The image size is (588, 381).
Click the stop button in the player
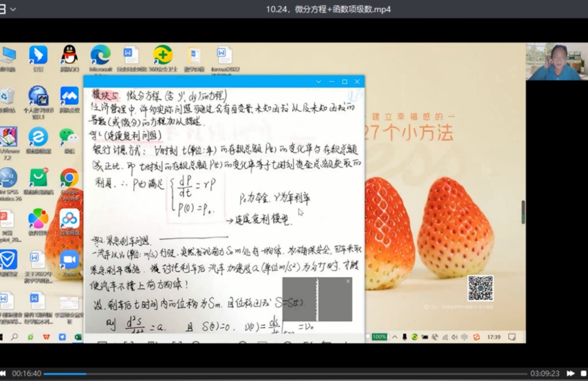pyautogui.click(x=583, y=373)
